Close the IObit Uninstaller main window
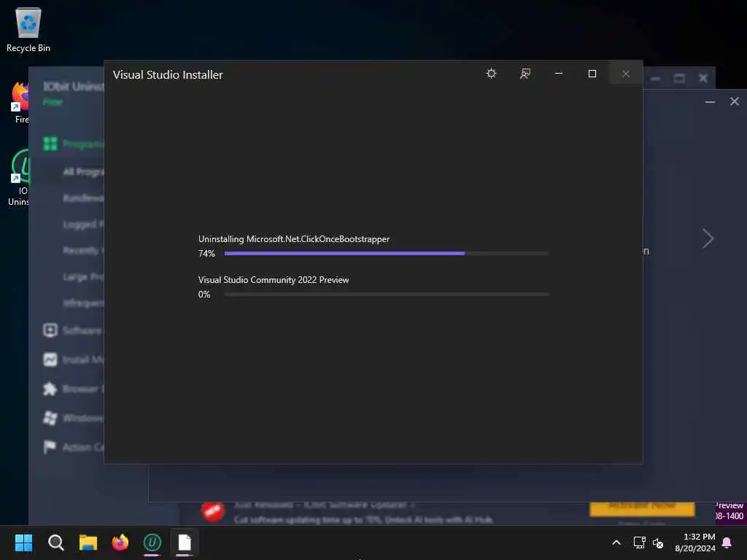The height and width of the screenshot is (560, 747). [703, 78]
